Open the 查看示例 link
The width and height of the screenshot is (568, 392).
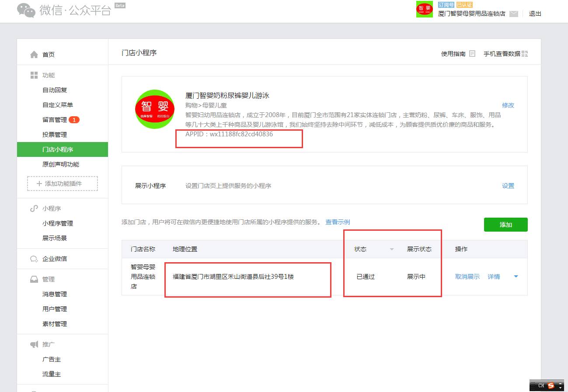(338, 222)
